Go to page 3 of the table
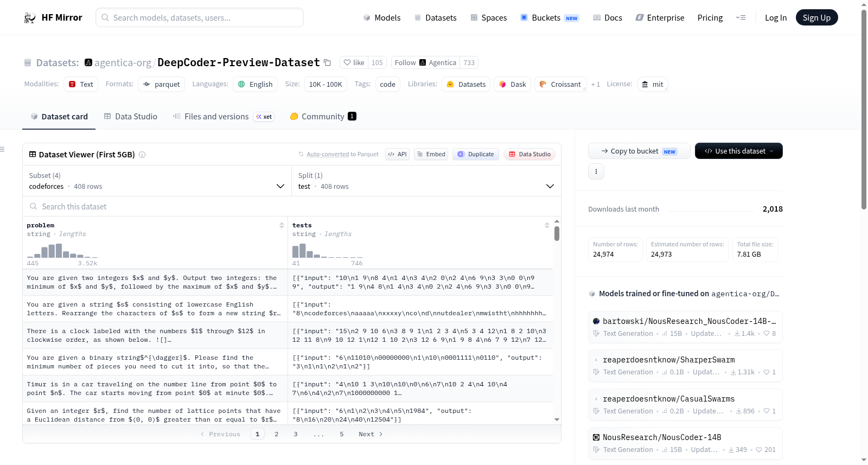The height and width of the screenshot is (465, 868). pos(296,434)
